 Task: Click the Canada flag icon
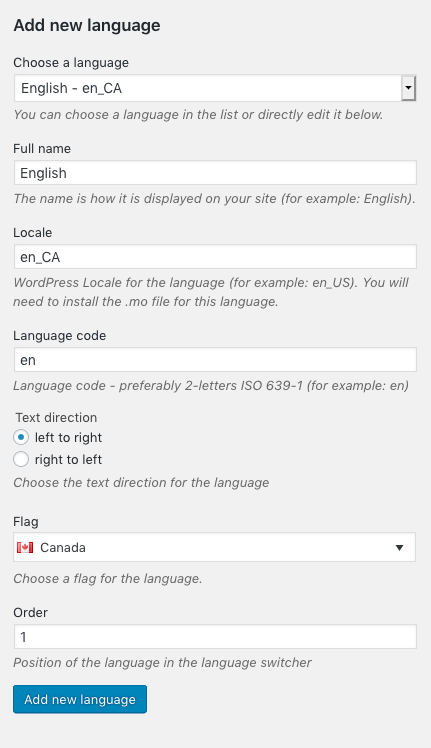click(x=25, y=547)
